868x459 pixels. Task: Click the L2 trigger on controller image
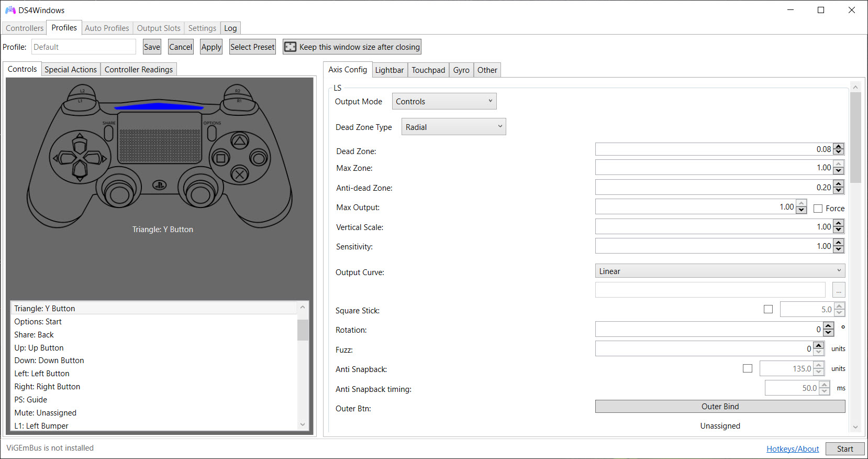point(82,92)
